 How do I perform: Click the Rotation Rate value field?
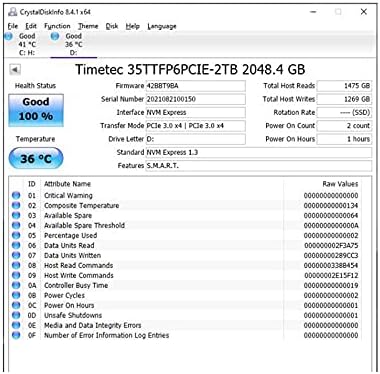click(344, 112)
